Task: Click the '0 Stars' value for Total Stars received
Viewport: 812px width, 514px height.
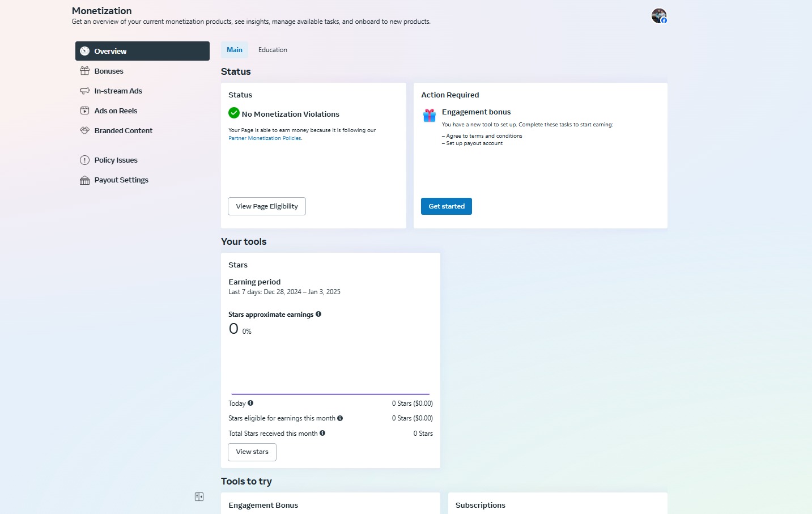Action: click(423, 434)
